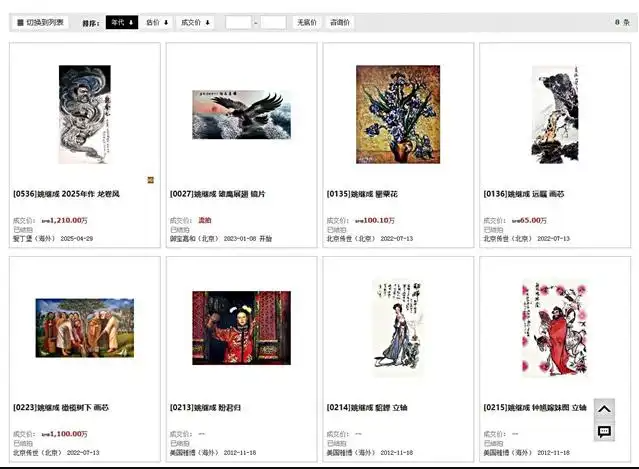Open lot 0223 olive tree painting thumbnail
The height and width of the screenshot is (469, 639).
pos(85,328)
